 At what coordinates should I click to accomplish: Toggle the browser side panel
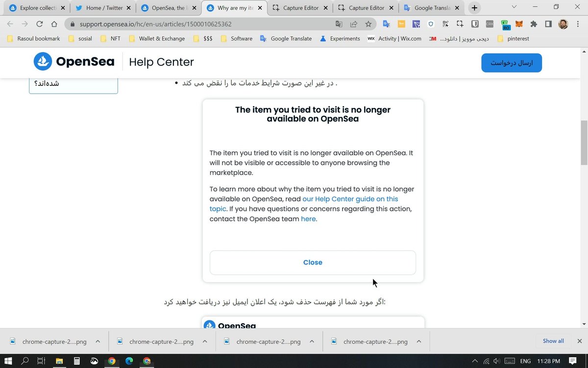(x=548, y=24)
